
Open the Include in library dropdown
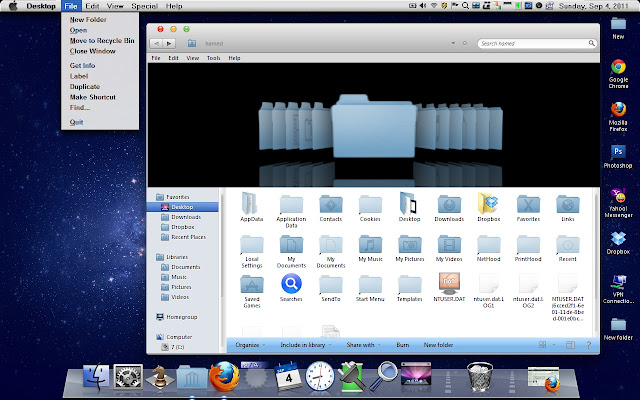pos(305,344)
